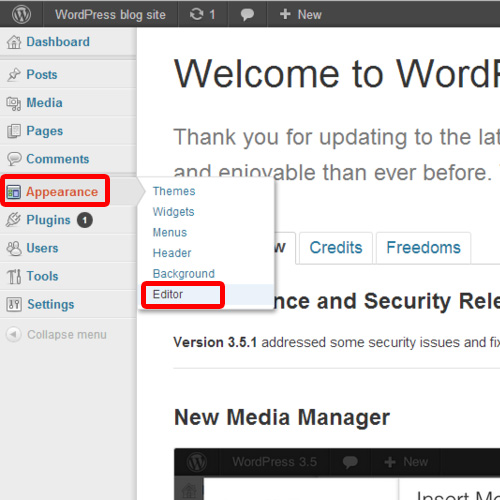Click the comments bubble in admin bar
The image size is (500, 500).
pyautogui.click(x=247, y=15)
